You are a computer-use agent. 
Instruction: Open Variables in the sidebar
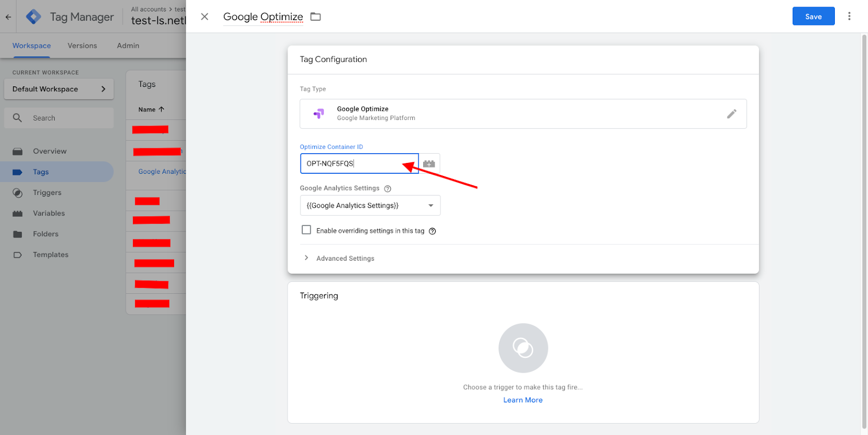pyautogui.click(x=49, y=213)
